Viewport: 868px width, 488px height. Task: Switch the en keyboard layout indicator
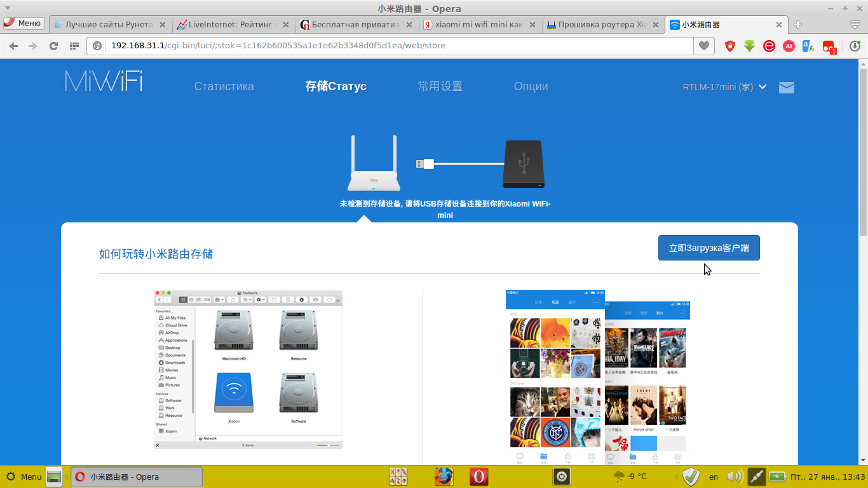tap(714, 477)
